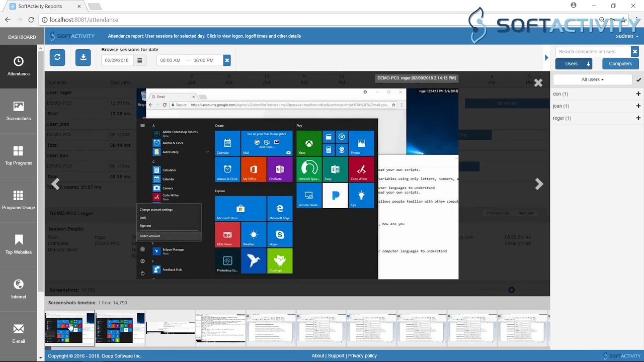Viewport: 644px width, 362px height.
Task: Click the 08:00 AM start time field
Action: click(x=171, y=60)
